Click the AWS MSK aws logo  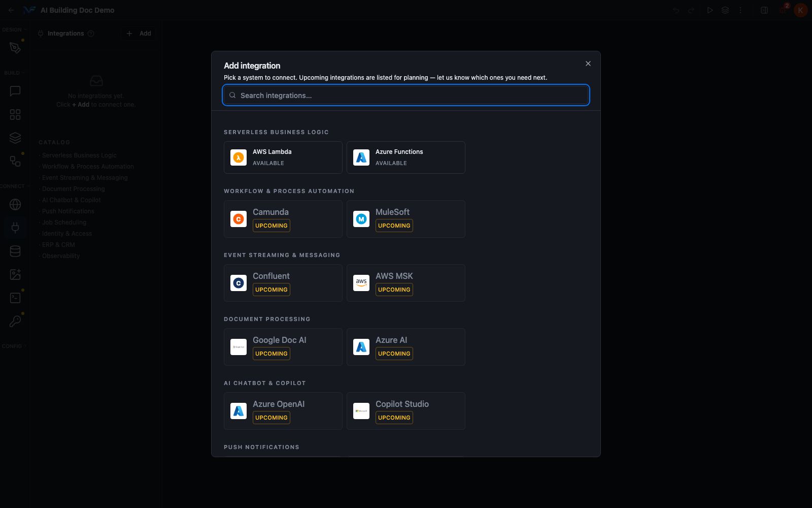click(361, 283)
